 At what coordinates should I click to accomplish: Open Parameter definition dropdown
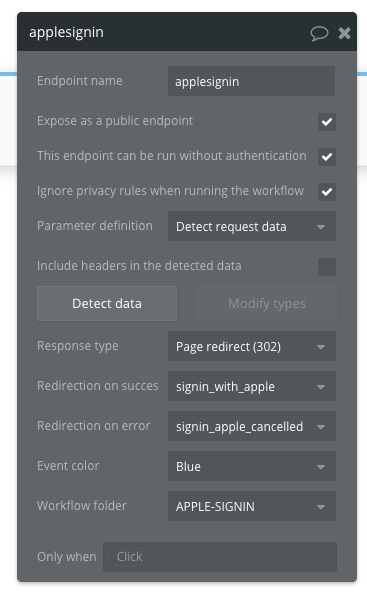[252, 226]
